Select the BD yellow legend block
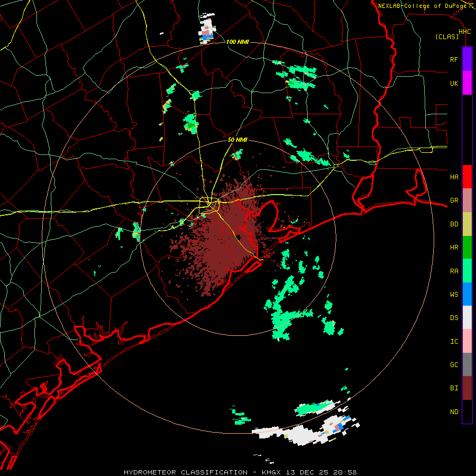The image size is (476, 476). click(x=467, y=224)
